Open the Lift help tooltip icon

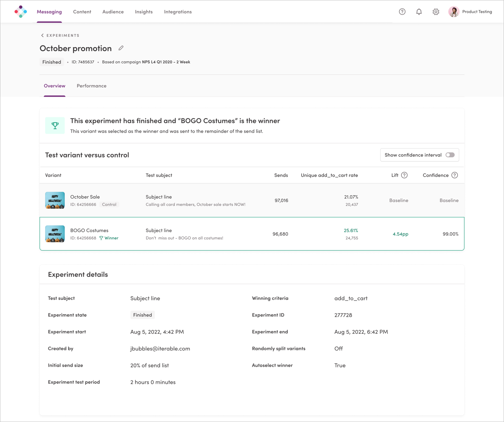pos(405,175)
